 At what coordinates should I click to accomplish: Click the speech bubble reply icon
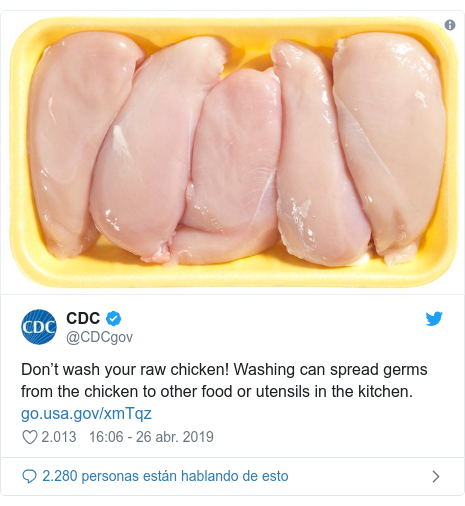[29, 476]
